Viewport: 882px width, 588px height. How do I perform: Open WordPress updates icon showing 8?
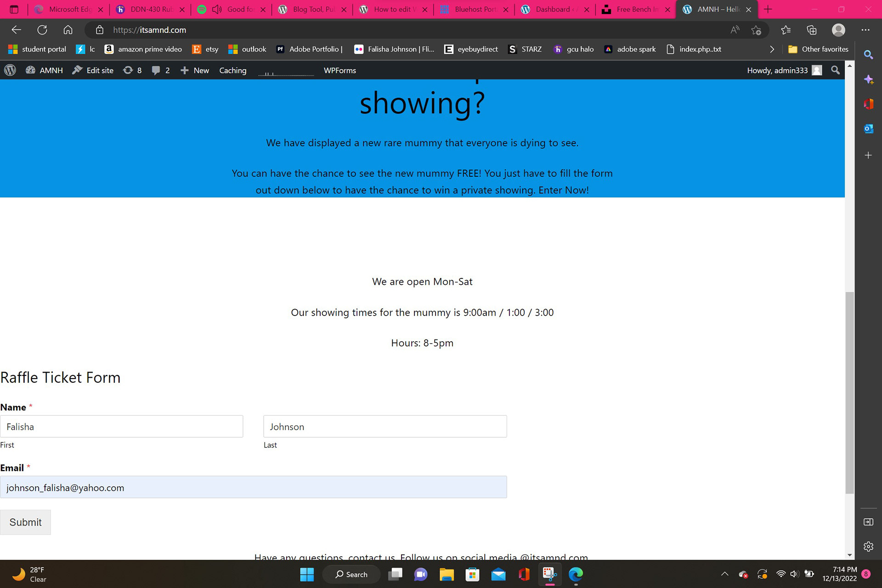(x=132, y=70)
